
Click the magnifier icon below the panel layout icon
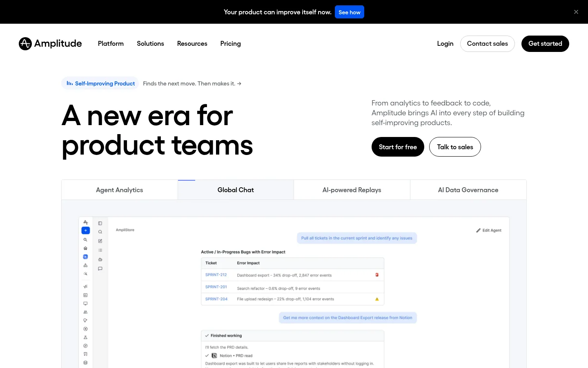(x=100, y=232)
